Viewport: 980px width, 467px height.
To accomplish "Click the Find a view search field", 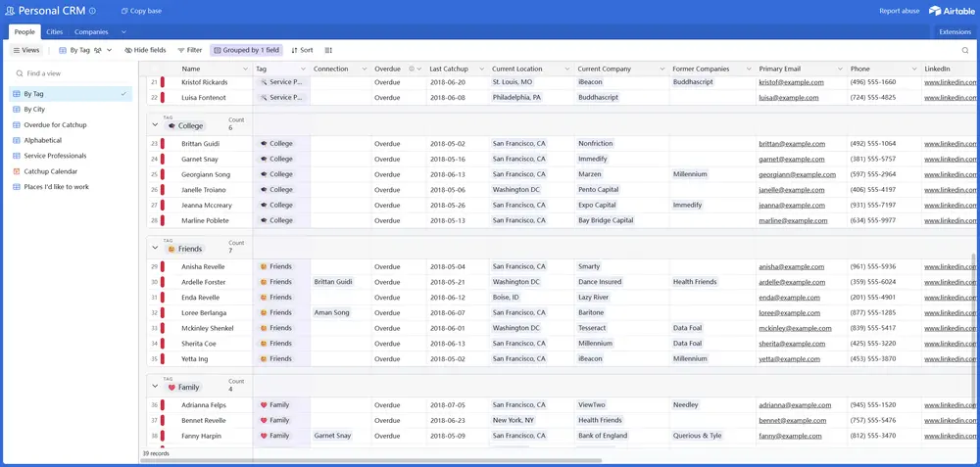I will click(71, 73).
